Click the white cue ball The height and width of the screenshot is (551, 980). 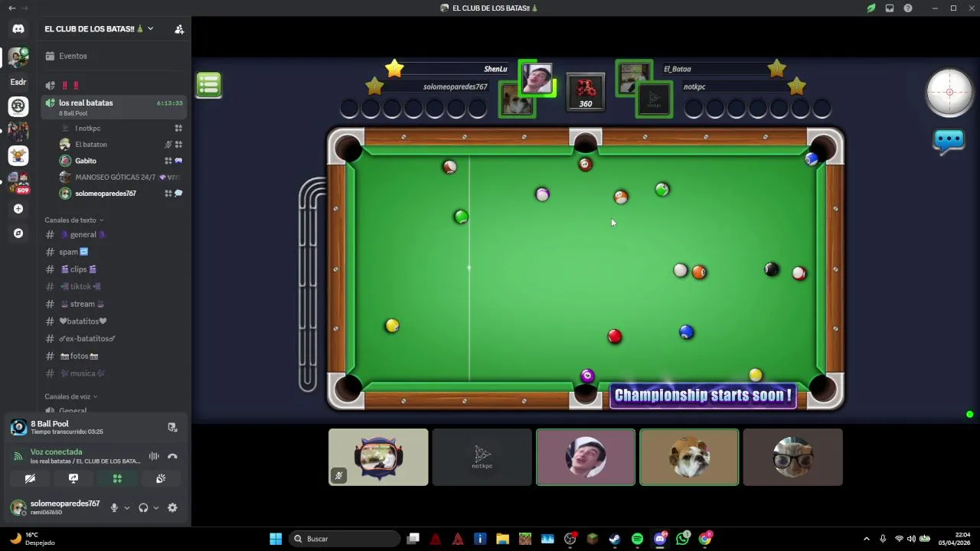point(680,270)
